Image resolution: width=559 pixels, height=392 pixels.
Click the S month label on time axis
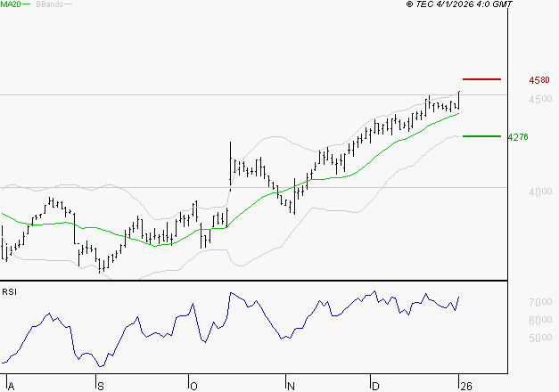coord(101,387)
